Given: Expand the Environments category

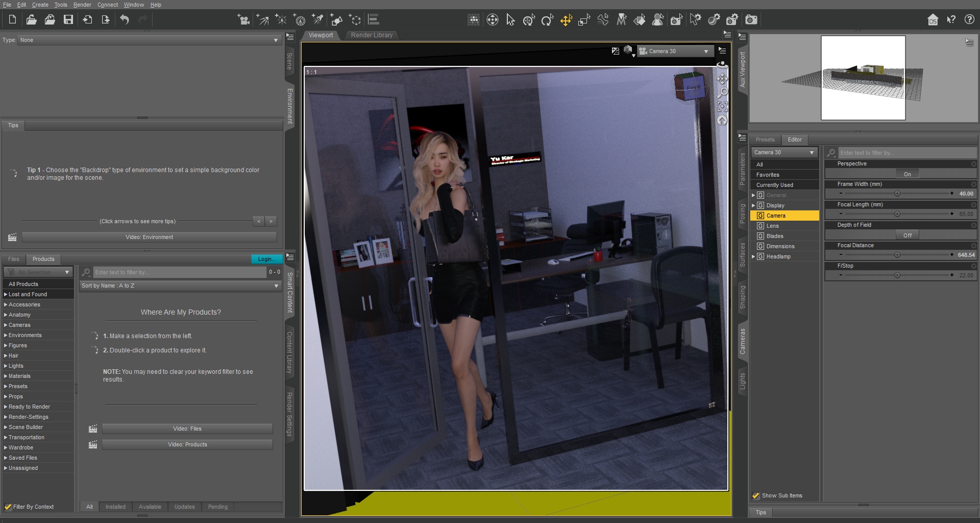Looking at the screenshot, I should tap(6, 335).
